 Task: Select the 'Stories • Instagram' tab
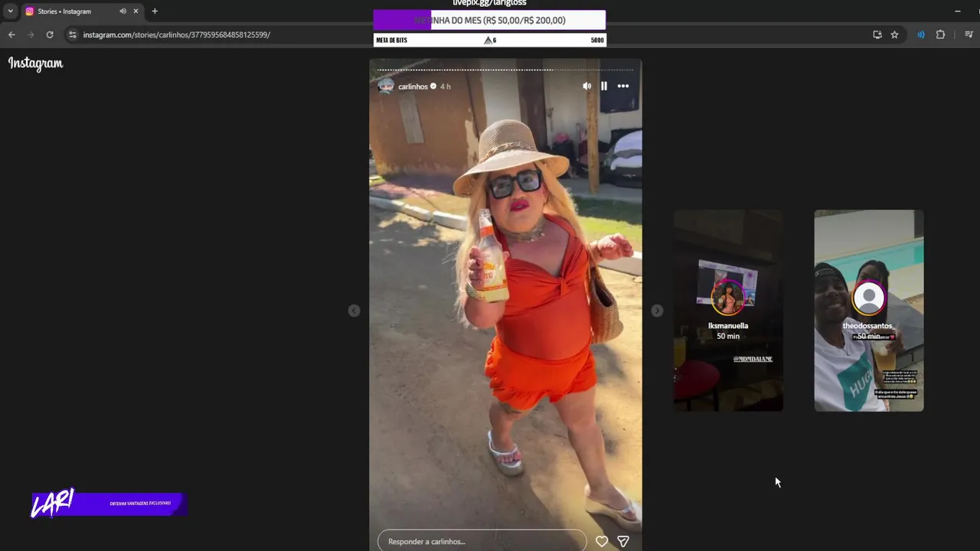[81, 11]
